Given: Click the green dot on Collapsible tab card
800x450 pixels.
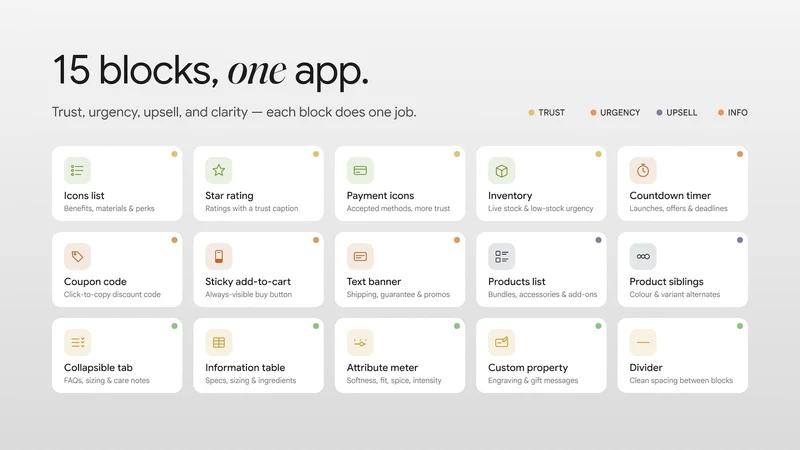Looking at the screenshot, I should [174, 326].
